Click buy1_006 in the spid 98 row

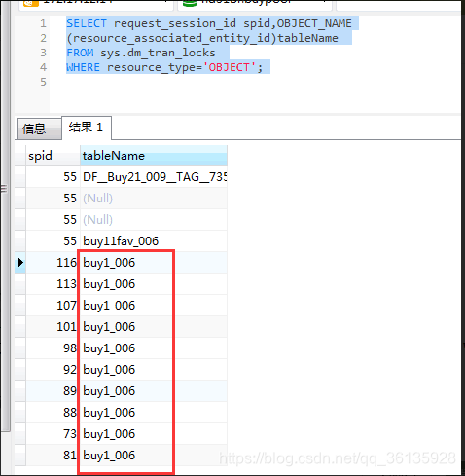(x=109, y=348)
